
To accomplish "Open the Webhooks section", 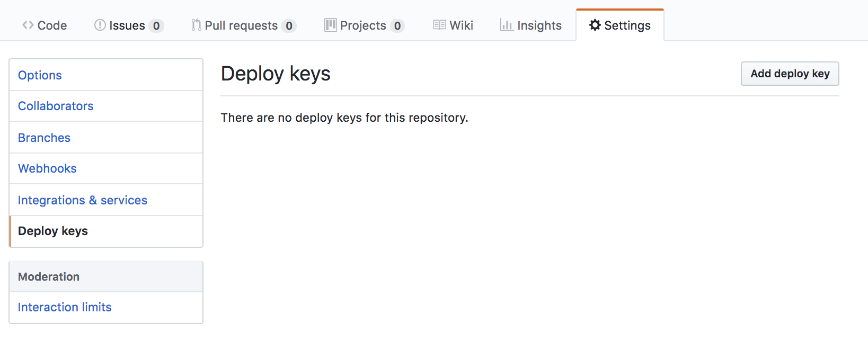I will pos(47,168).
